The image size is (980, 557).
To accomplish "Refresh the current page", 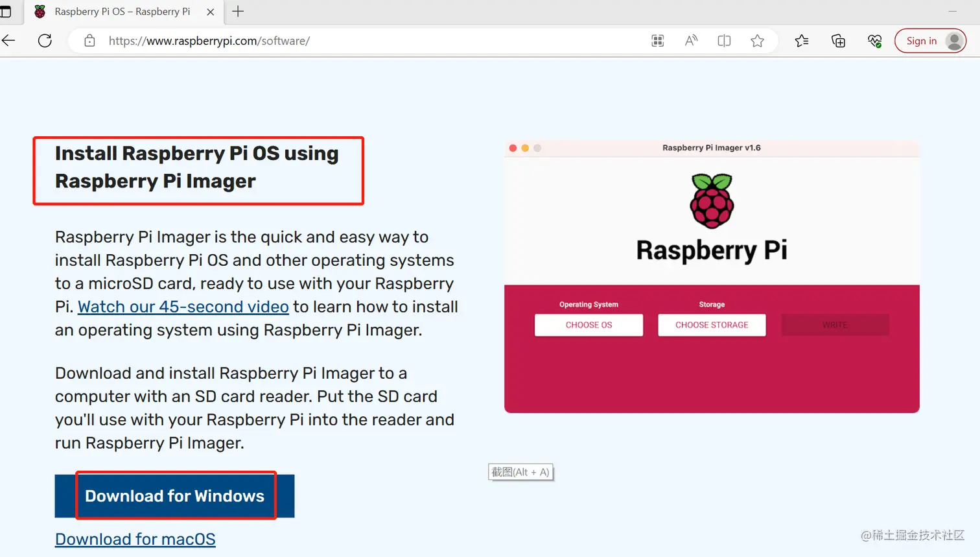I will coord(45,40).
